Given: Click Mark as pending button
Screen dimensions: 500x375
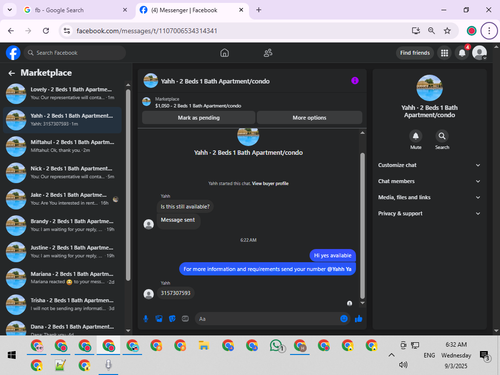Looking at the screenshot, I should click(199, 118).
